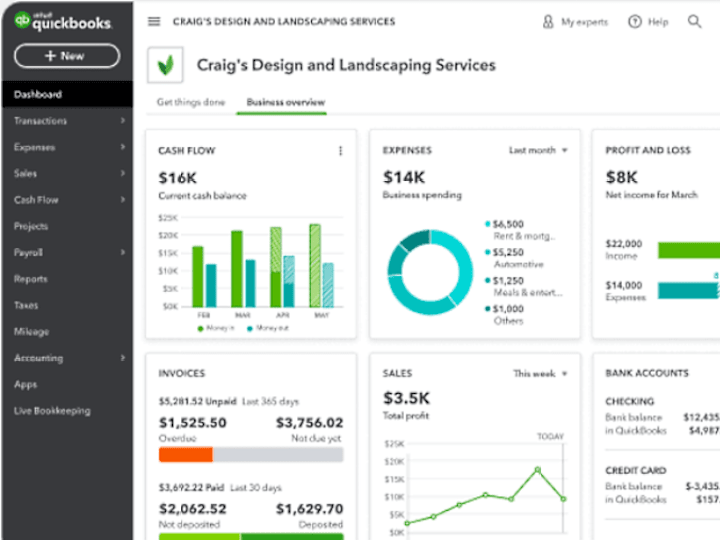This screenshot has height=540, width=720.
Task: Click March bars in cash flow chart
Action: point(243,269)
